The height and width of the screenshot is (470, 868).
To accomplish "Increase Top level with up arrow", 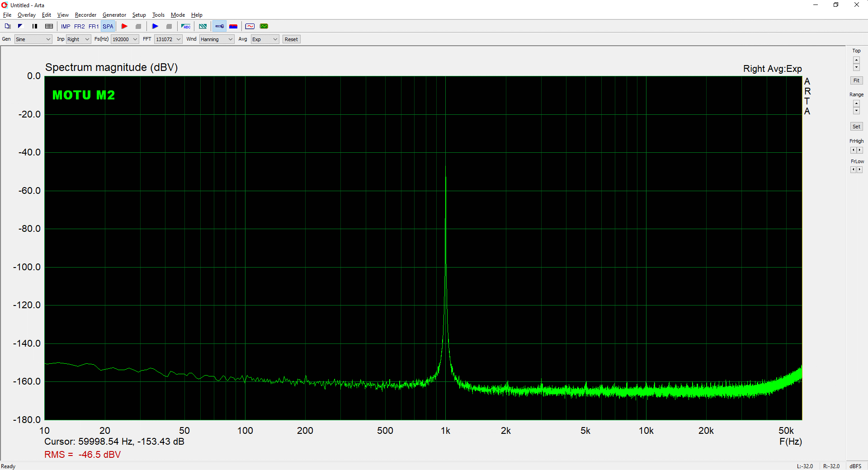I will 856,60.
